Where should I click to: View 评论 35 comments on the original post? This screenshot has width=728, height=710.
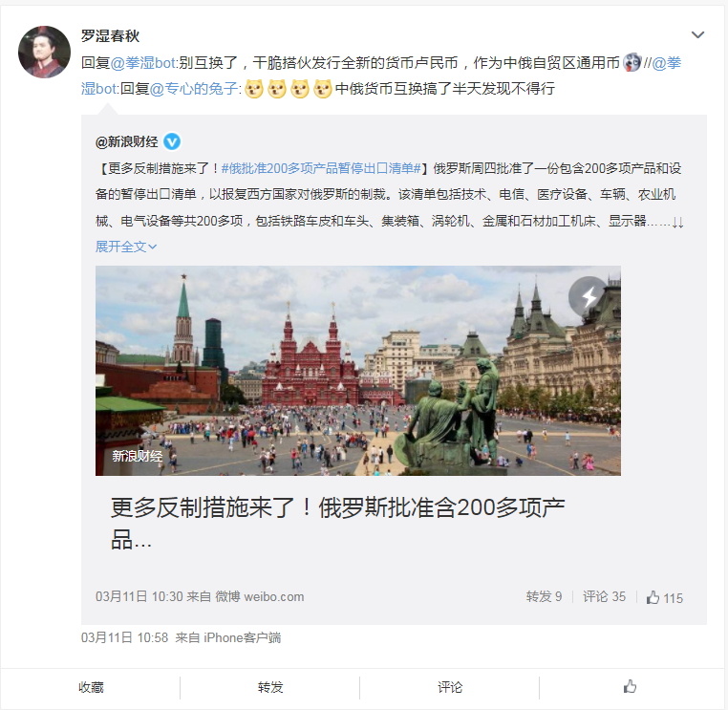(604, 596)
